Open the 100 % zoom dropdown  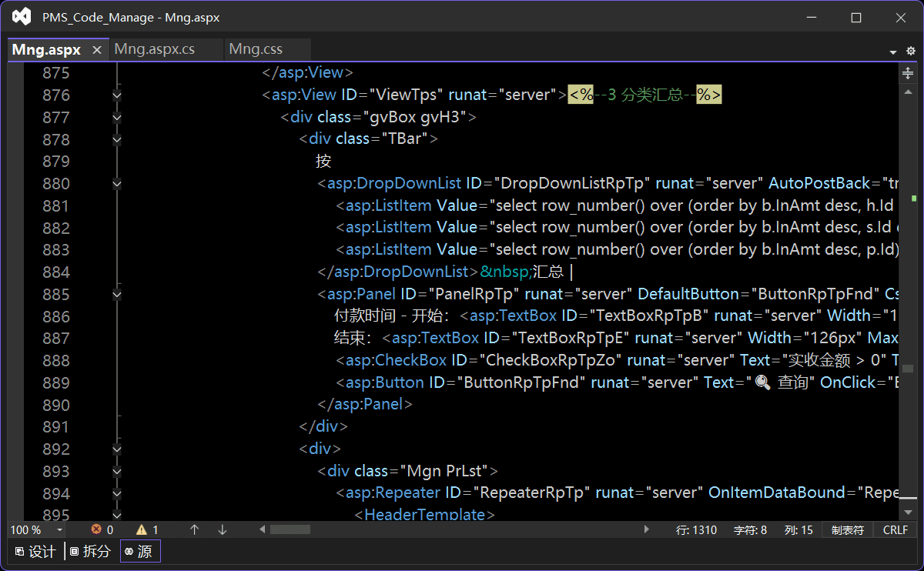tap(59, 530)
